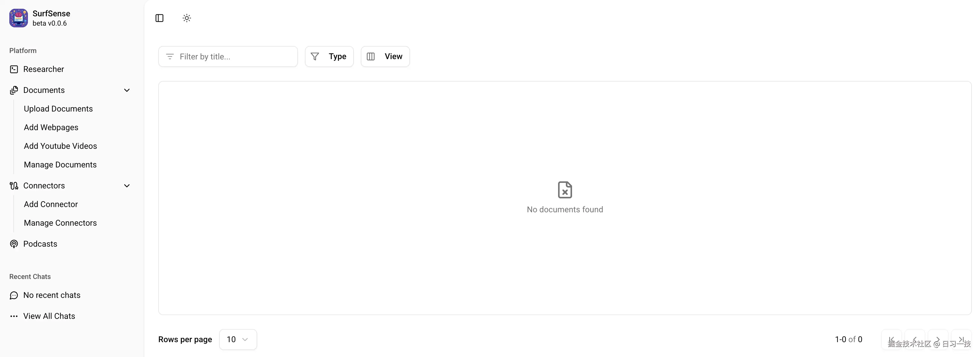The width and height of the screenshot is (980, 357).
Task: Click the No recent chats speech bubble icon
Action: (x=14, y=295)
